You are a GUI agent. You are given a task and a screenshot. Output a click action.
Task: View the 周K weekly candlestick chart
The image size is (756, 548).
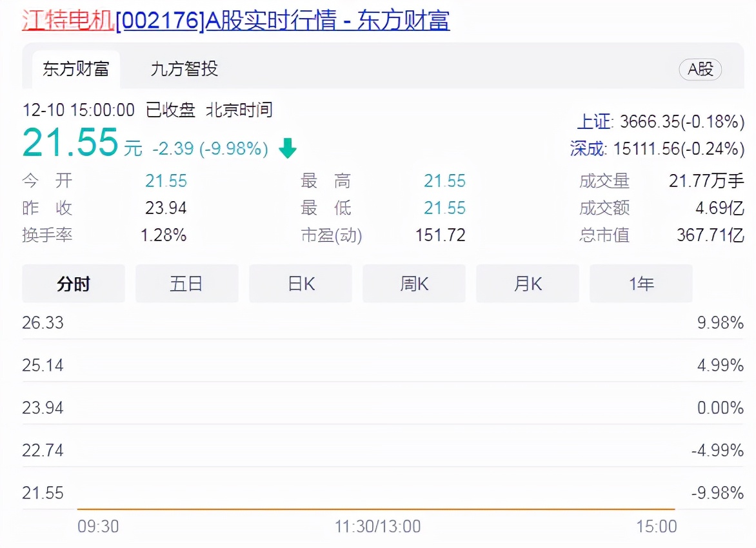[413, 283]
